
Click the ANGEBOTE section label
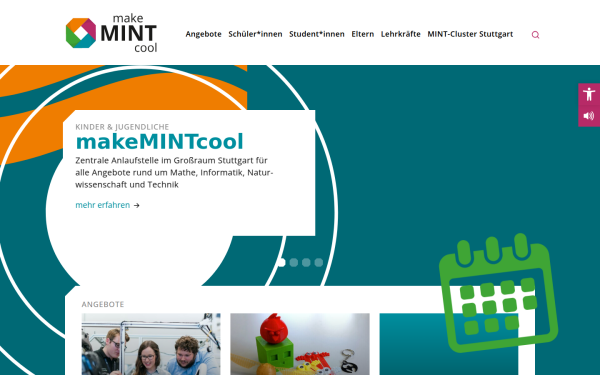coord(103,304)
